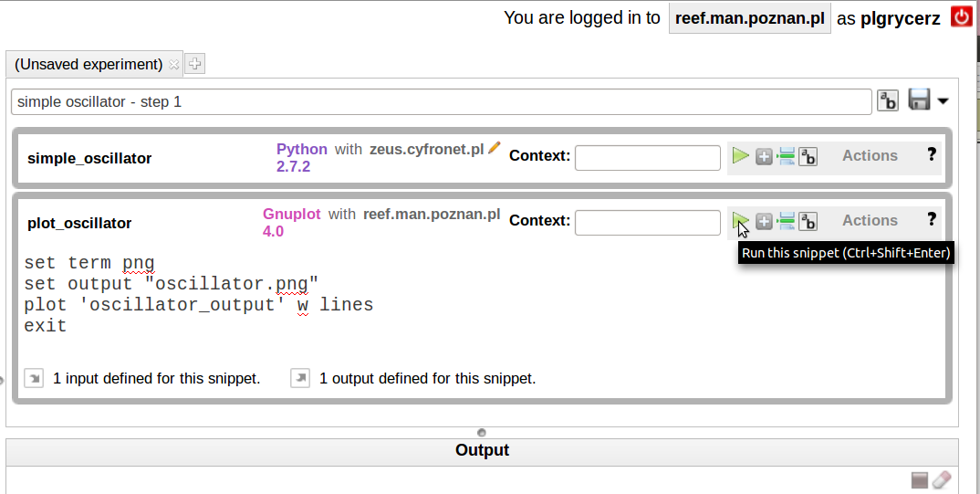The image size is (980, 494).
Task: Open help for simple_oscillator snippet
Action: point(932,154)
